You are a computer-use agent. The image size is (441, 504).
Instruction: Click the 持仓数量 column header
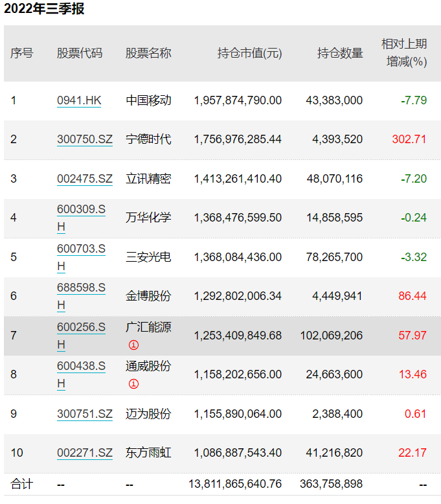tap(340, 53)
